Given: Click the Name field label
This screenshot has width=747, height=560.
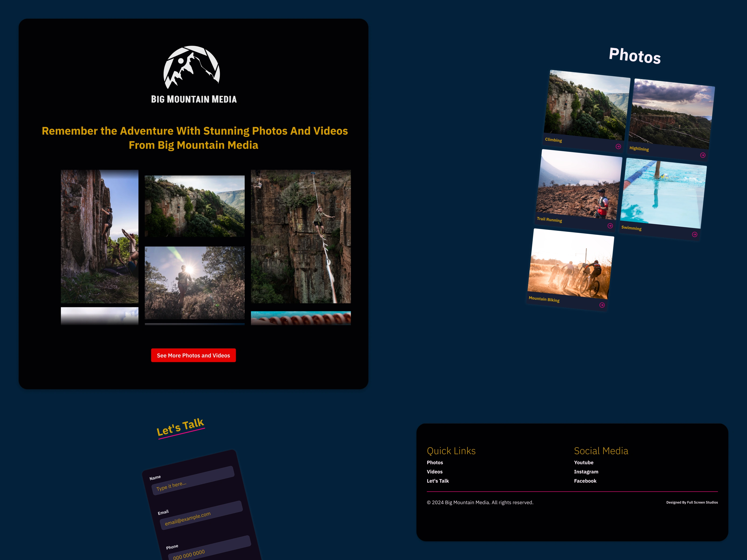Looking at the screenshot, I should 155,478.
